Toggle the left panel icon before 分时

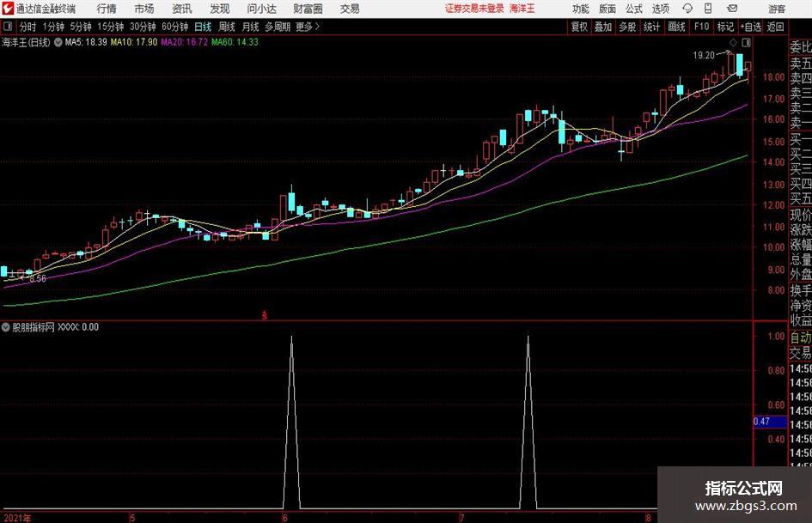point(8,27)
